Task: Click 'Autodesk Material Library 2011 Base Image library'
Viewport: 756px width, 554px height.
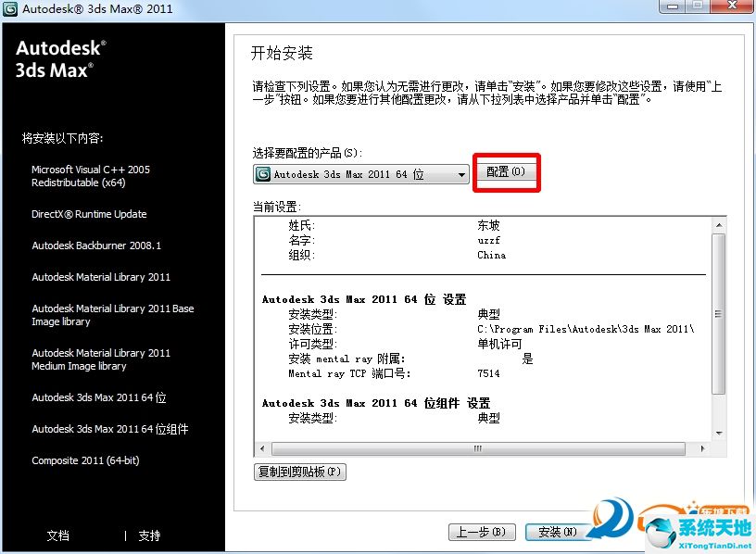Action: click(113, 315)
